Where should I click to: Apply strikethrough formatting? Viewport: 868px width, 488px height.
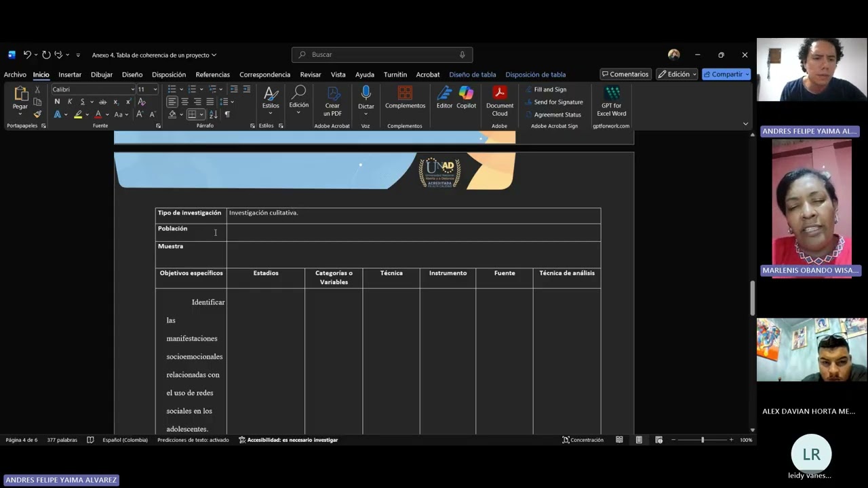[x=102, y=102]
